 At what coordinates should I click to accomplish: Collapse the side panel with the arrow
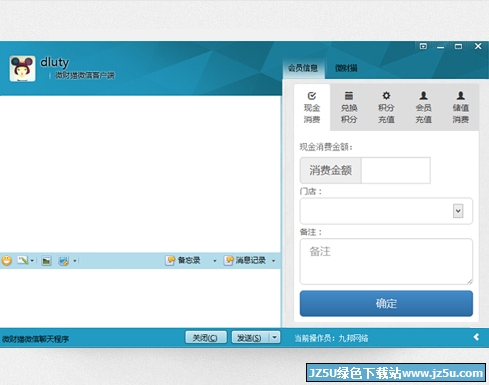(476, 337)
